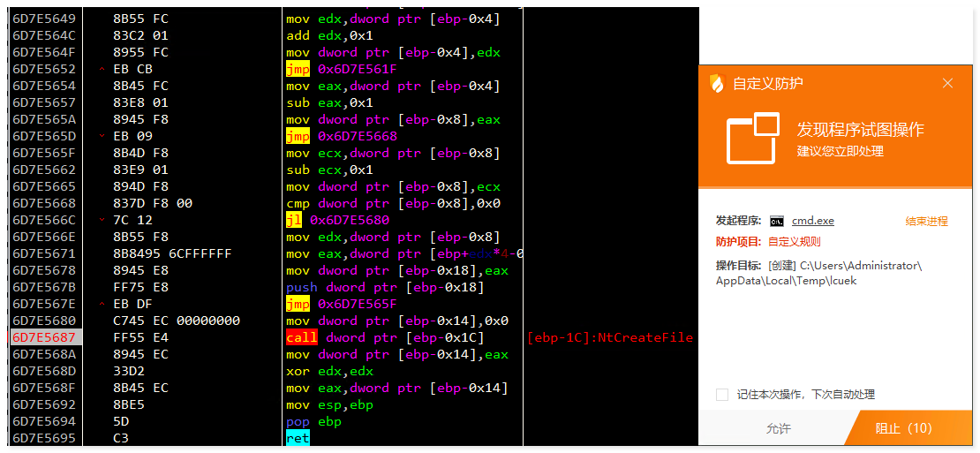Select the address row 6D7E5649
This screenshot has width=980, height=453.
[x=44, y=19]
